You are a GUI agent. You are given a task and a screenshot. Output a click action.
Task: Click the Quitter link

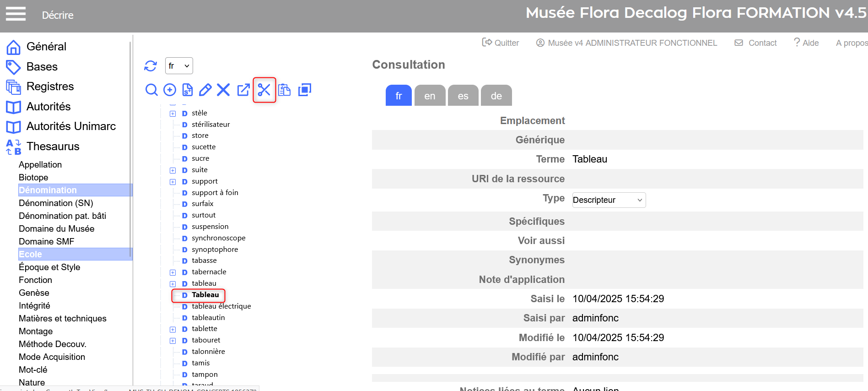[501, 43]
